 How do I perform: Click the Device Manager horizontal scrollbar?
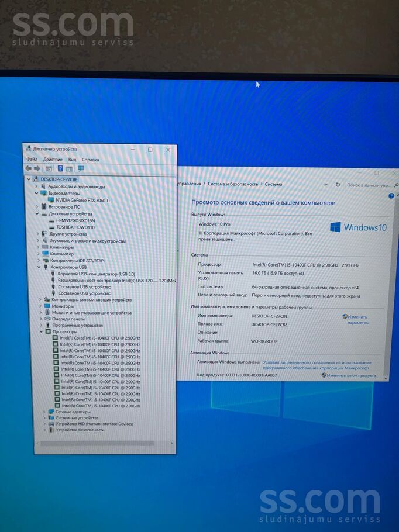coord(97,443)
